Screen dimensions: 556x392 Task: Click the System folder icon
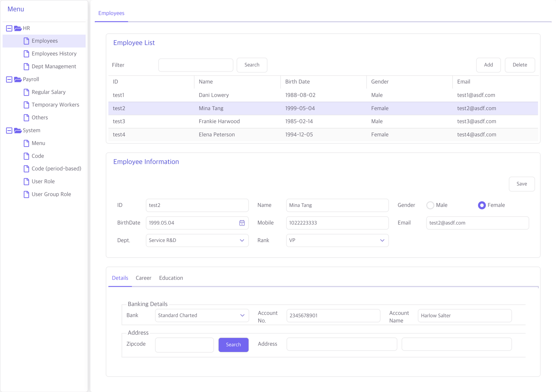[18, 130]
